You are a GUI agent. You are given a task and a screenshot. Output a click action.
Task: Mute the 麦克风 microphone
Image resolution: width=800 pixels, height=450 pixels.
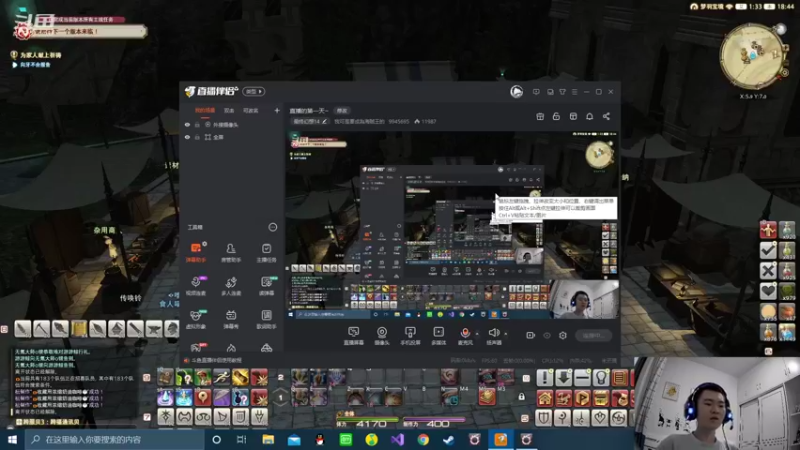pyautogui.click(x=465, y=336)
